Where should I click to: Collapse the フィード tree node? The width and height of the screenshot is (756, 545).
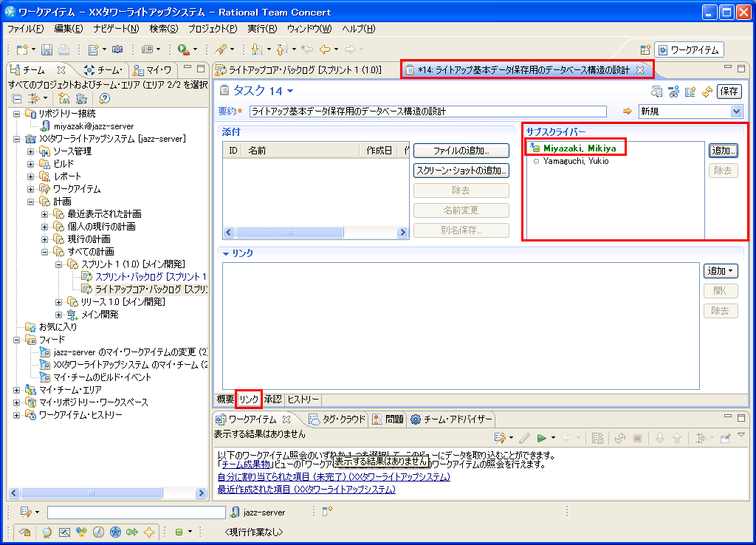pos(17,340)
